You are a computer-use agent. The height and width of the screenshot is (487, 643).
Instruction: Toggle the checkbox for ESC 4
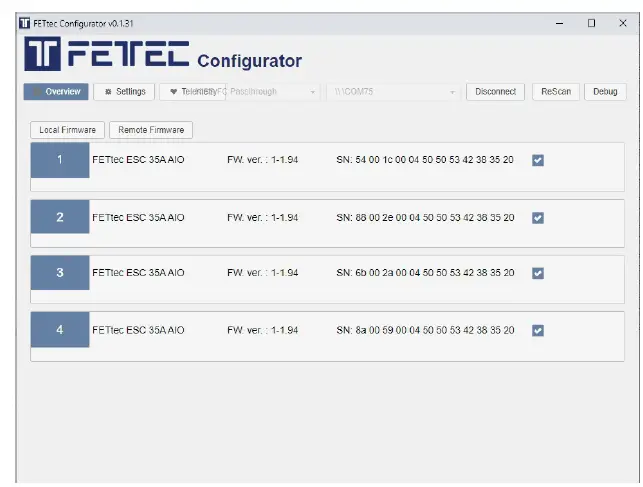538,330
